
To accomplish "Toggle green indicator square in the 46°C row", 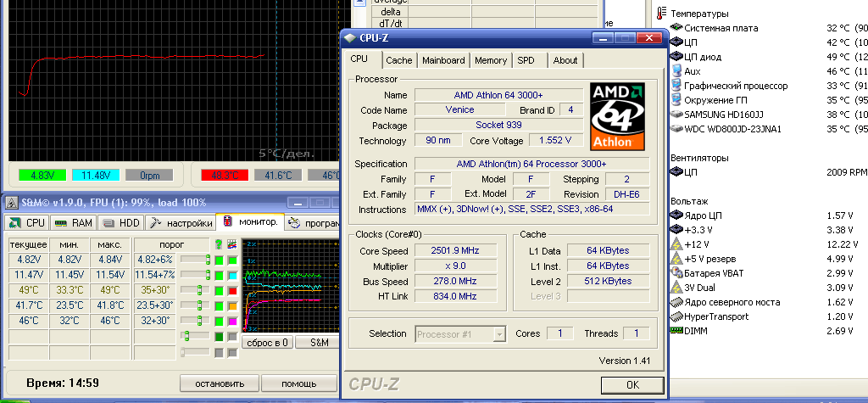I will pyautogui.click(x=220, y=321).
